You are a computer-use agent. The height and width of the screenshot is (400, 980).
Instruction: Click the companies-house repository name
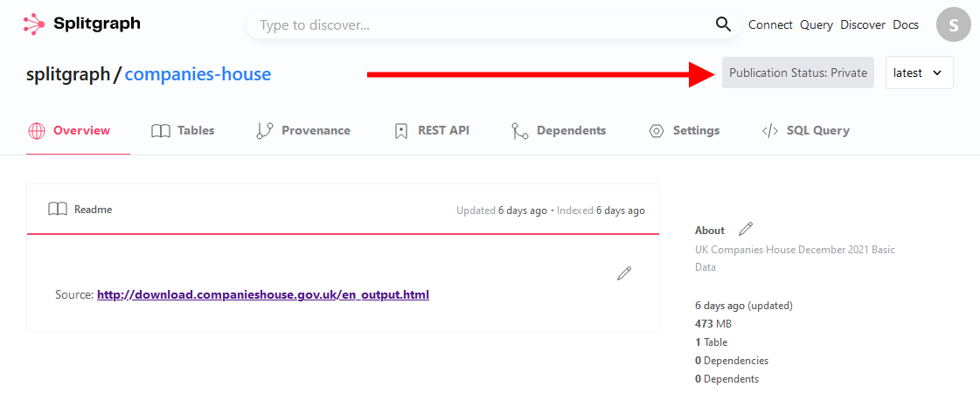click(x=198, y=74)
